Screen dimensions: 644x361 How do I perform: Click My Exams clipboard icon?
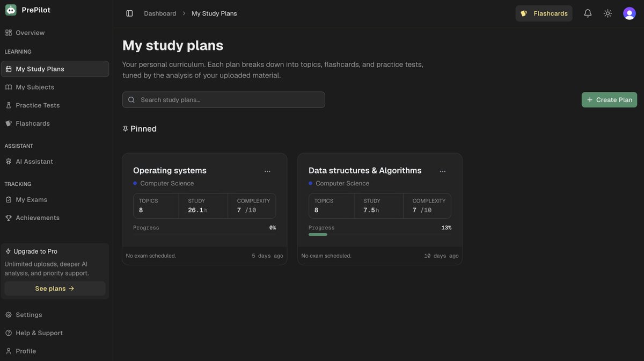click(x=9, y=200)
